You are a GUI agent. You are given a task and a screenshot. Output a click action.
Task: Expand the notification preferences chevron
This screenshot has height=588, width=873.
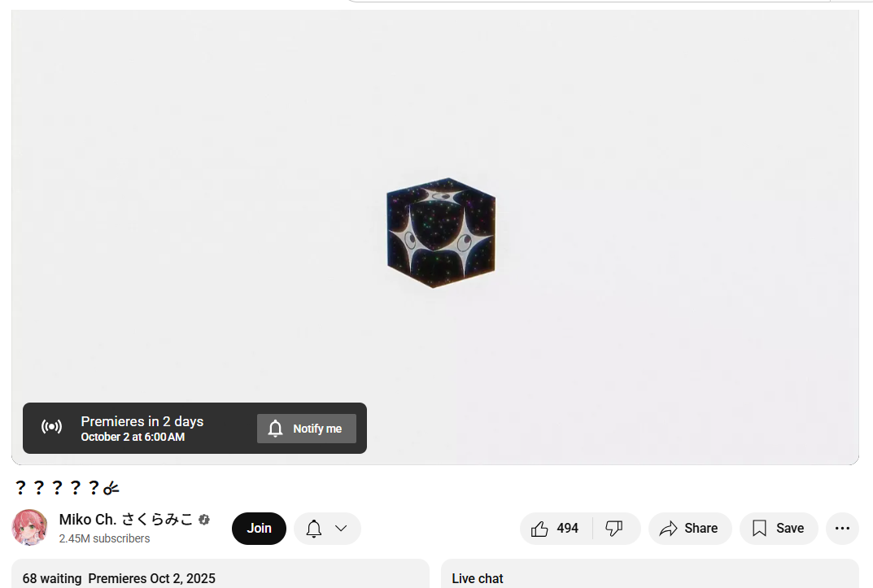pyautogui.click(x=341, y=529)
